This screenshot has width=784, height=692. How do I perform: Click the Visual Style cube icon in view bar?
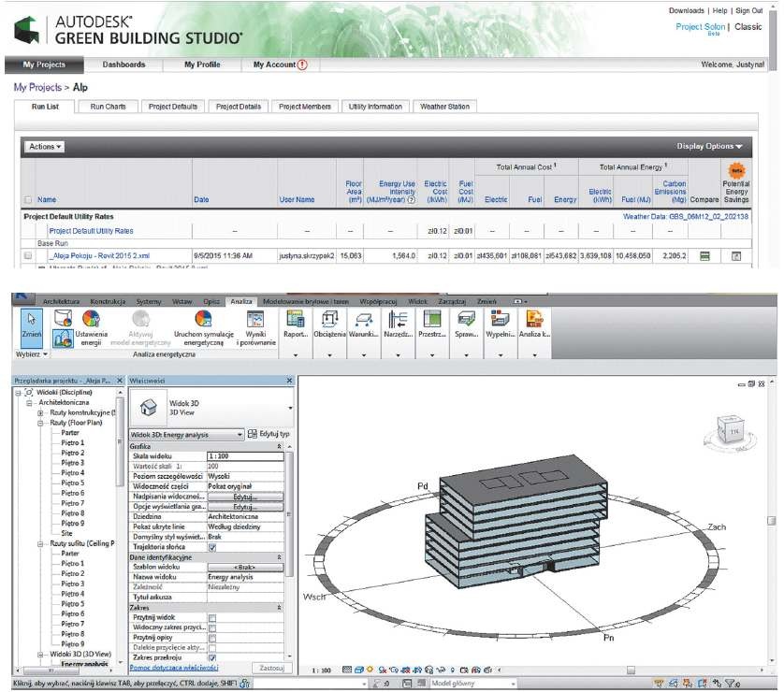(x=359, y=670)
